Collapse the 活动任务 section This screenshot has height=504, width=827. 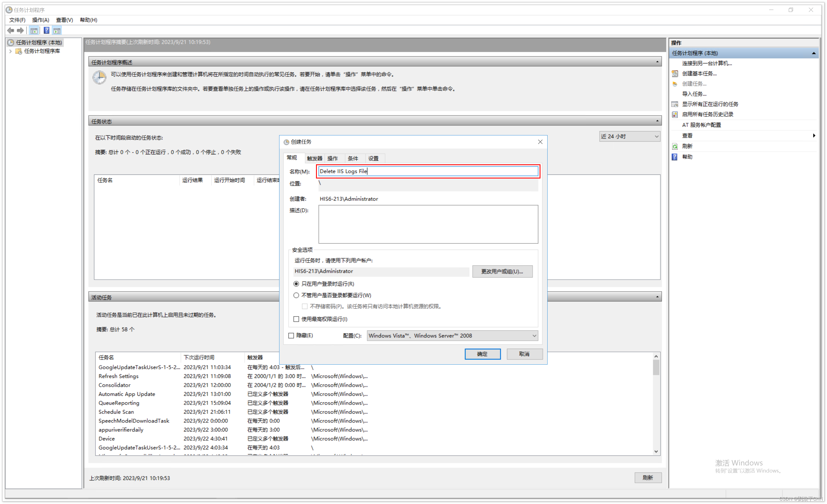(x=657, y=297)
